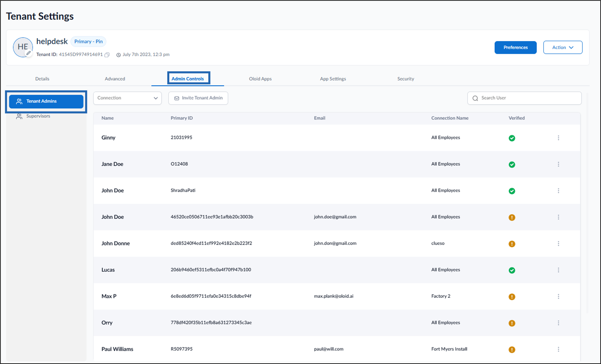601x364 pixels.
Task: Click Jane Doe's green verified checkmark
Action: [512, 164]
